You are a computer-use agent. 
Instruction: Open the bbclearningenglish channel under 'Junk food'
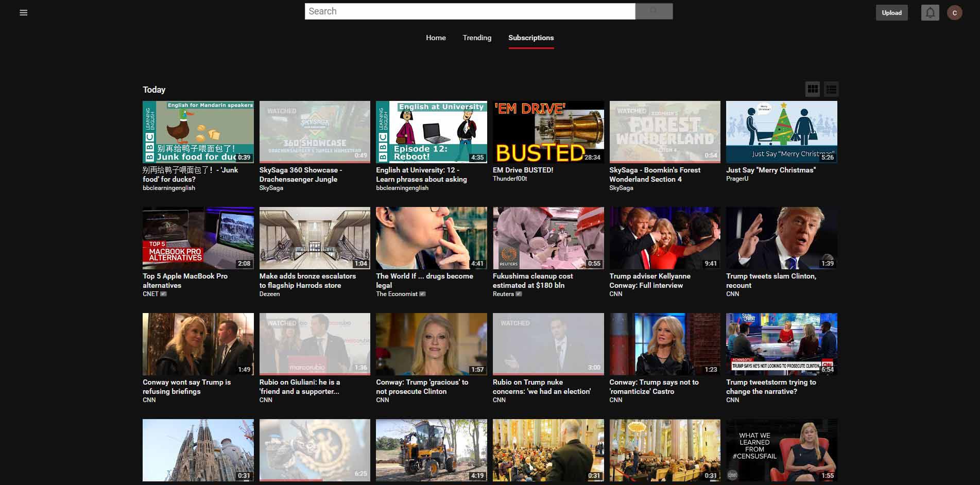(x=169, y=188)
